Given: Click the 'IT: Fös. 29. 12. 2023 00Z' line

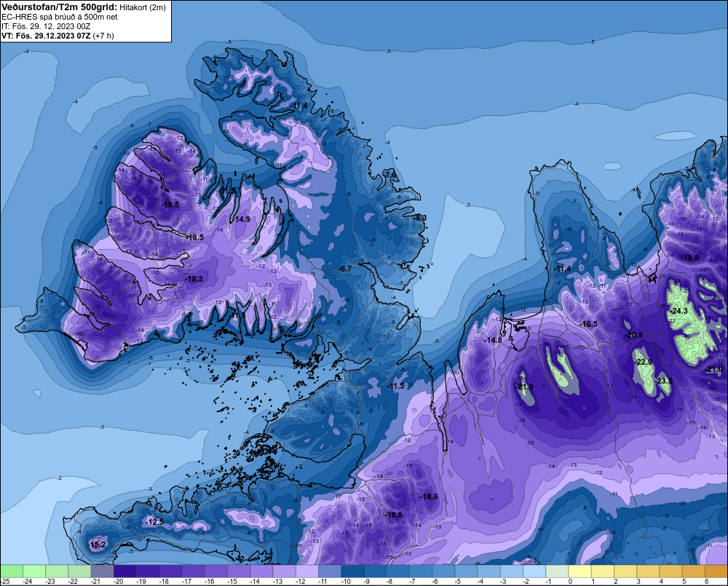Looking at the screenshot, I should coord(46,26).
